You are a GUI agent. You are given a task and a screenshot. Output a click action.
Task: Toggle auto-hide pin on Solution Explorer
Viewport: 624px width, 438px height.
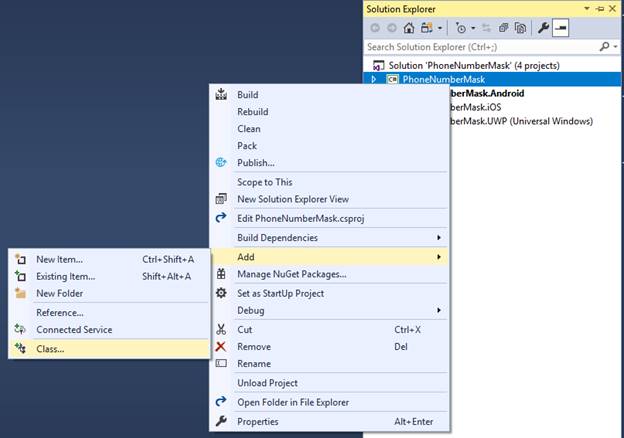click(600, 9)
